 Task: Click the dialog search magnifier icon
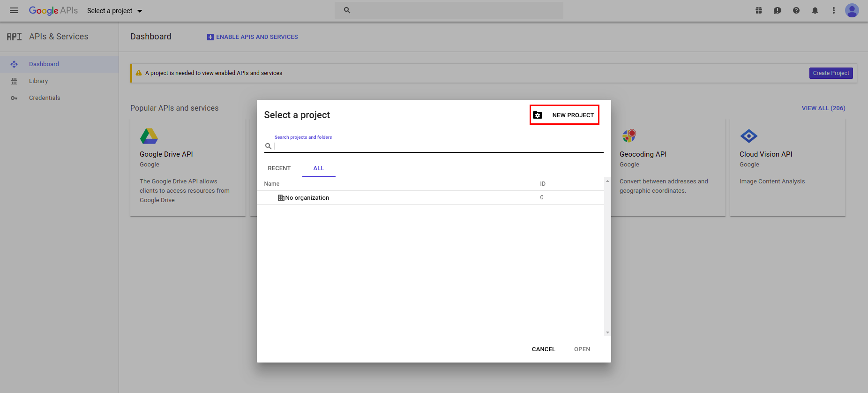click(x=269, y=146)
